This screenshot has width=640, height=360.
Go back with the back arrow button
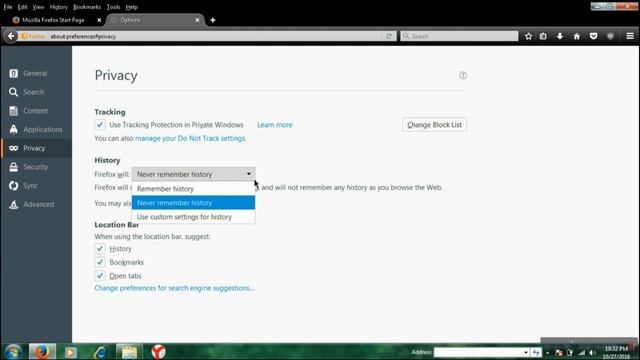tap(11, 36)
